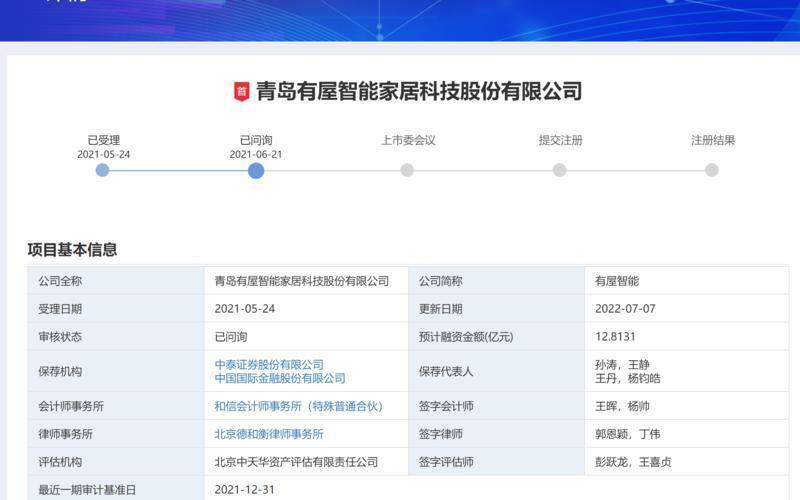This screenshot has height=500, width=800.
Task: Open the 和信会计师事务所 link
Action: [x=299, y=406]
